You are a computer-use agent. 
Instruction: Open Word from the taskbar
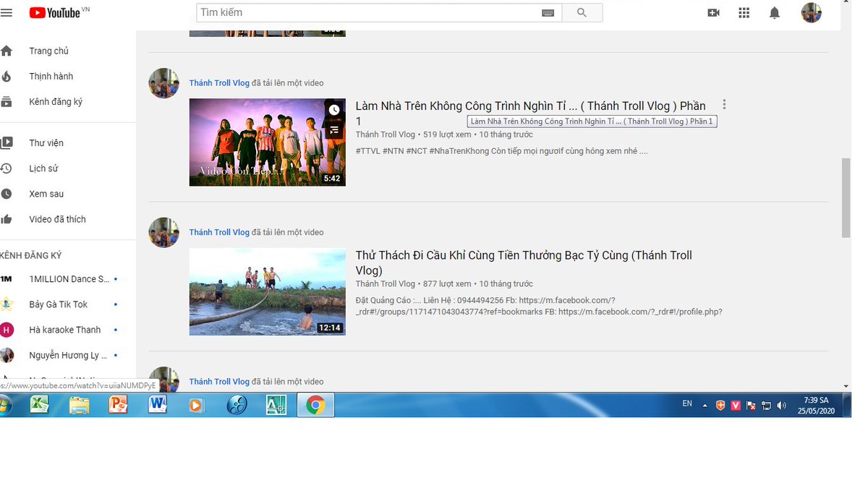(158, 406)
